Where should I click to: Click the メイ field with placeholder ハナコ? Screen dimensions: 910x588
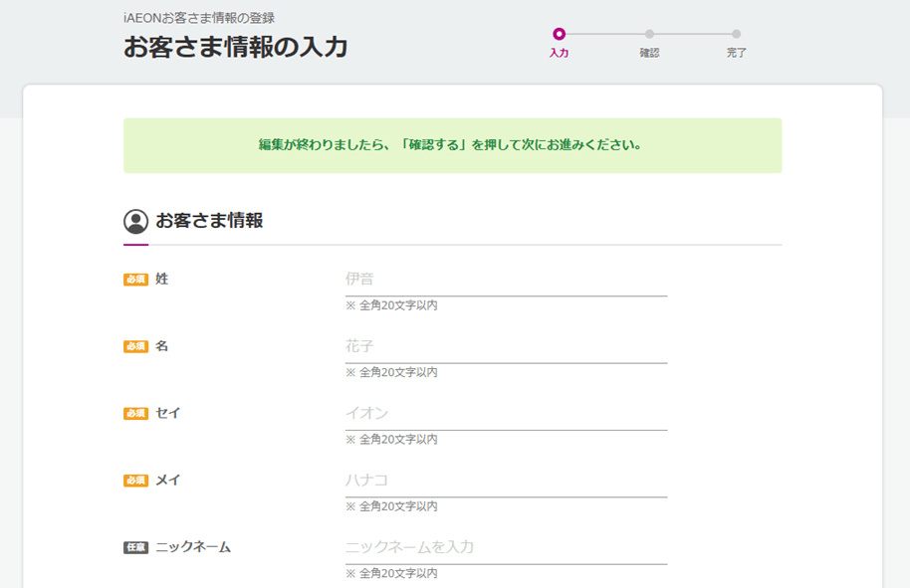[x=506, y=481]
